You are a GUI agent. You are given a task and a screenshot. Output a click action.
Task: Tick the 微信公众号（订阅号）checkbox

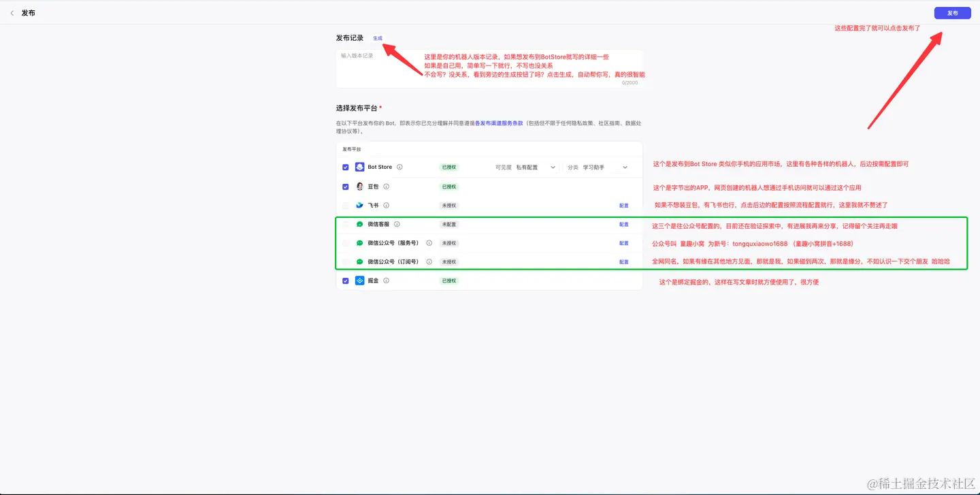[x=346, y=261]
